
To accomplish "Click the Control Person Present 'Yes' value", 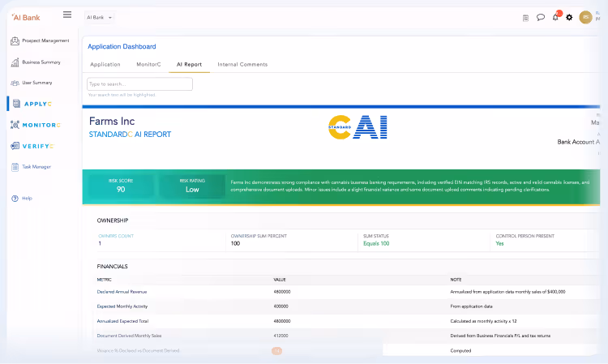I will point(499,244).
